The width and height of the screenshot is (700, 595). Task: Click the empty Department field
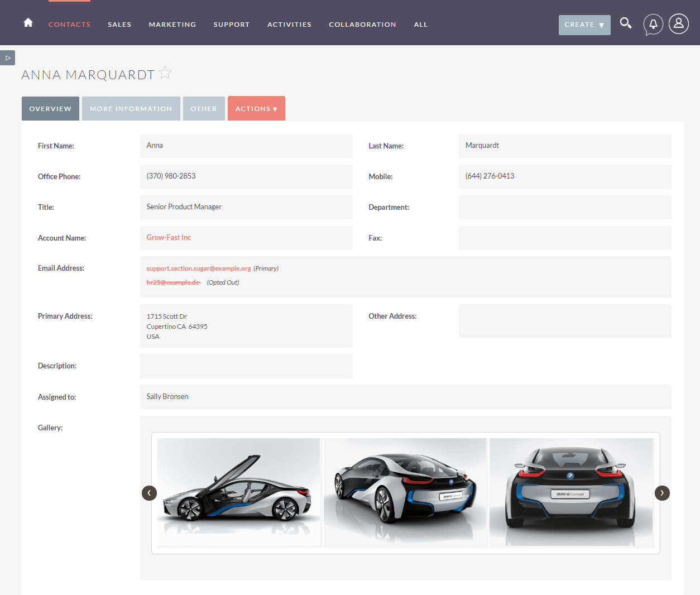pyautogui.click(x=565, y=207)
